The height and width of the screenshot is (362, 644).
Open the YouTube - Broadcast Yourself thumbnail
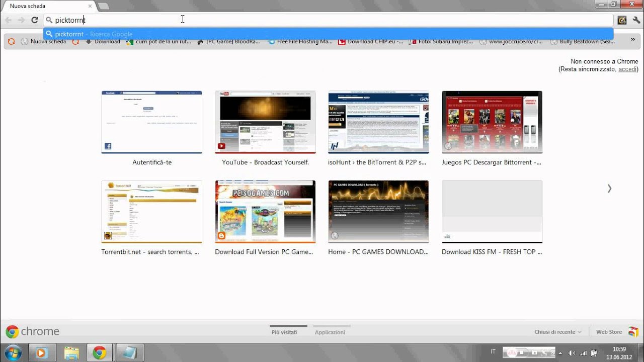[x=265, y=122]
